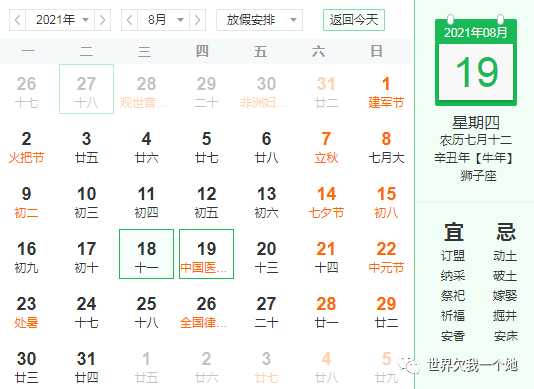Image resolution: width=534 pixels, height=389 pixels.
Task: Go to next year arrow
Action: (x=102, y=20)
